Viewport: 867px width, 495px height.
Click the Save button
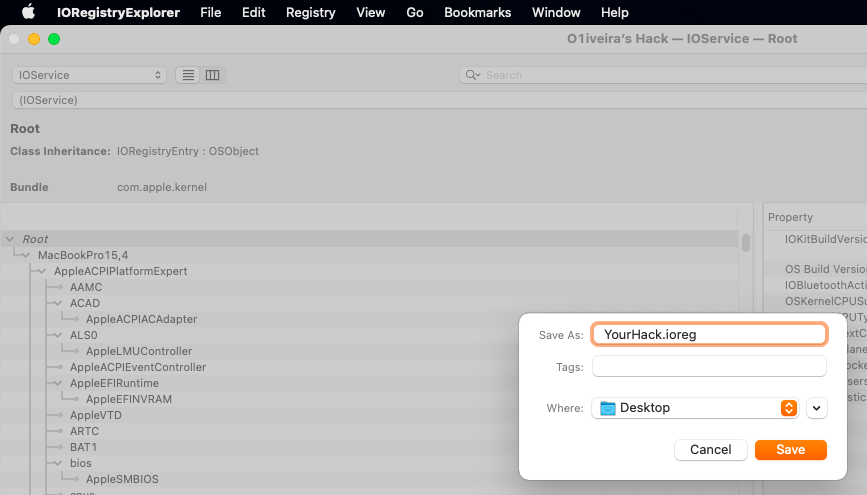[x=791, y=450]
